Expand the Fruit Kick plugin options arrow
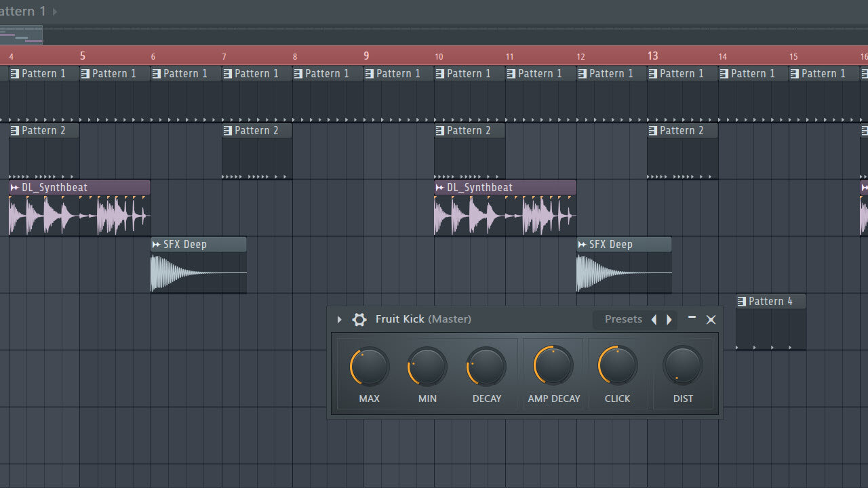Image resolution: width=868 pixels, height=488 pixels. pos(340,319)
